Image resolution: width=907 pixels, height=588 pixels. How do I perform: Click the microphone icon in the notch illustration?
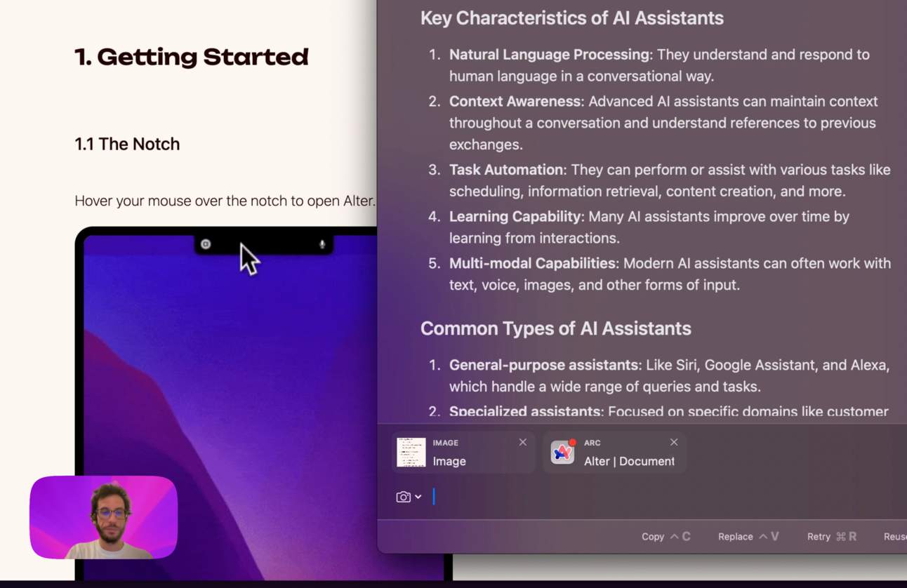(x=322, y=244)
